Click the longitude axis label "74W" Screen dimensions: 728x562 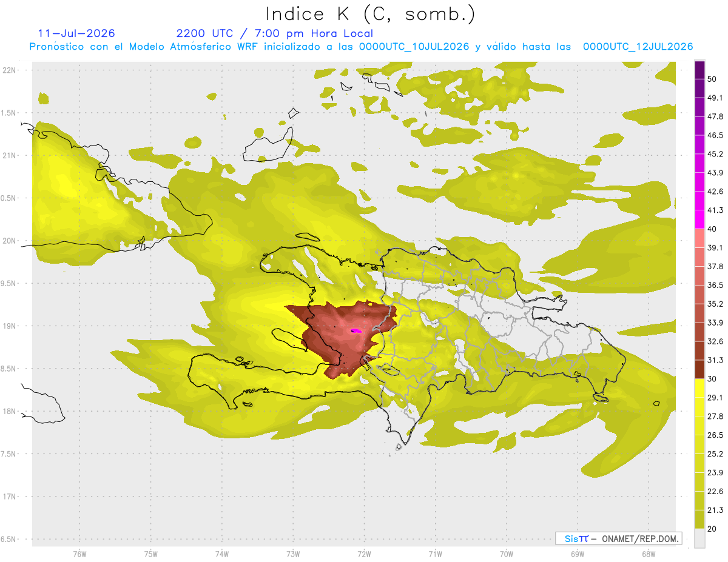coord(222,554)
